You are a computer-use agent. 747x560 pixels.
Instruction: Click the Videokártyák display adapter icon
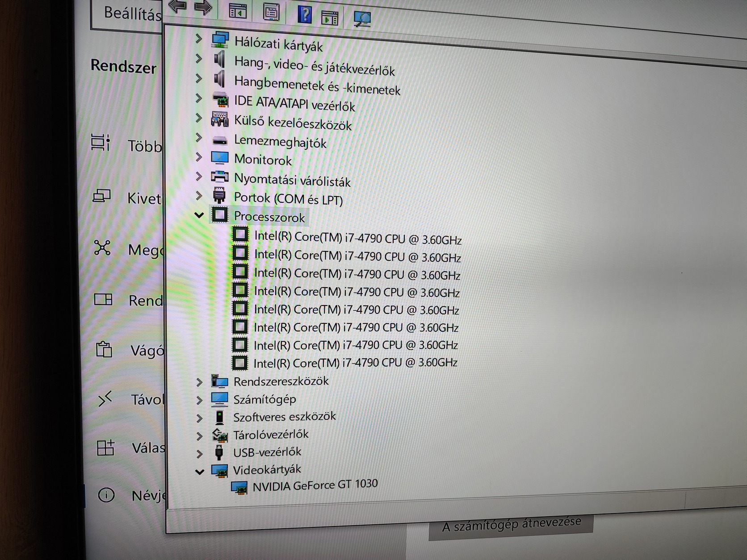219,470
